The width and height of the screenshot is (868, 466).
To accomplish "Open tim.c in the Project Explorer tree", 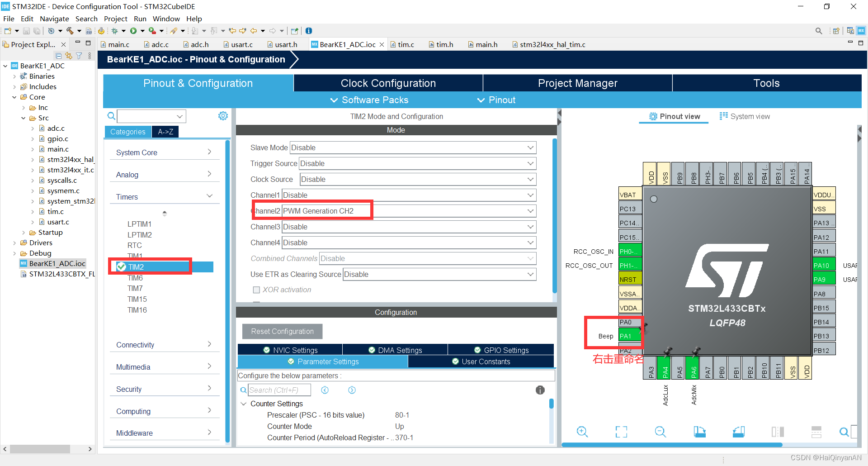I will [x=56, y=211].
